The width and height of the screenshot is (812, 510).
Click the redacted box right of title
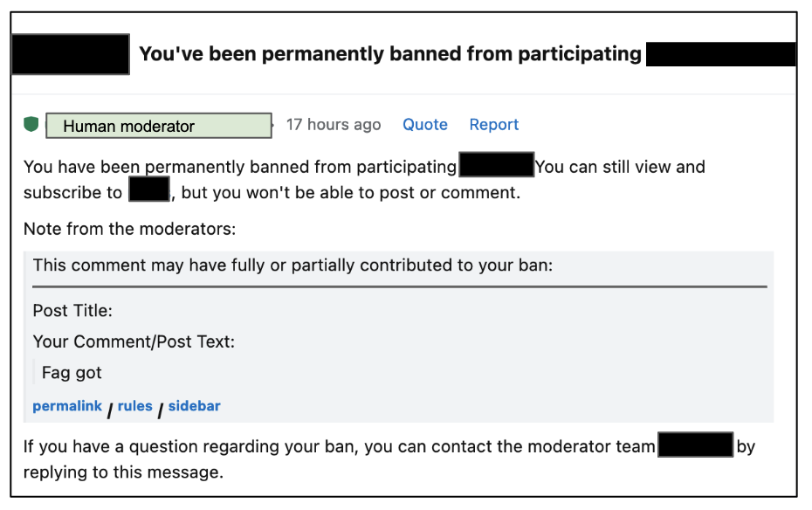pyautogui.click(x=720, y=54)
